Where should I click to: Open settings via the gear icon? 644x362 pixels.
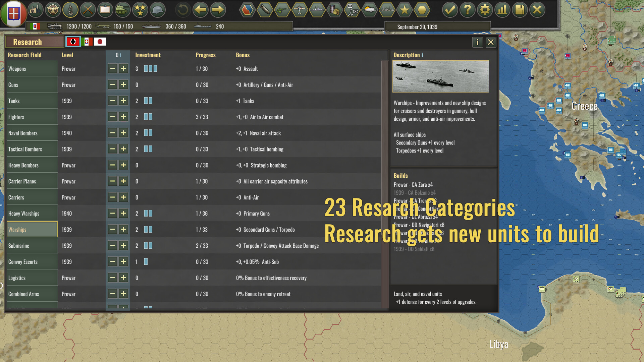tap(485, 10)
